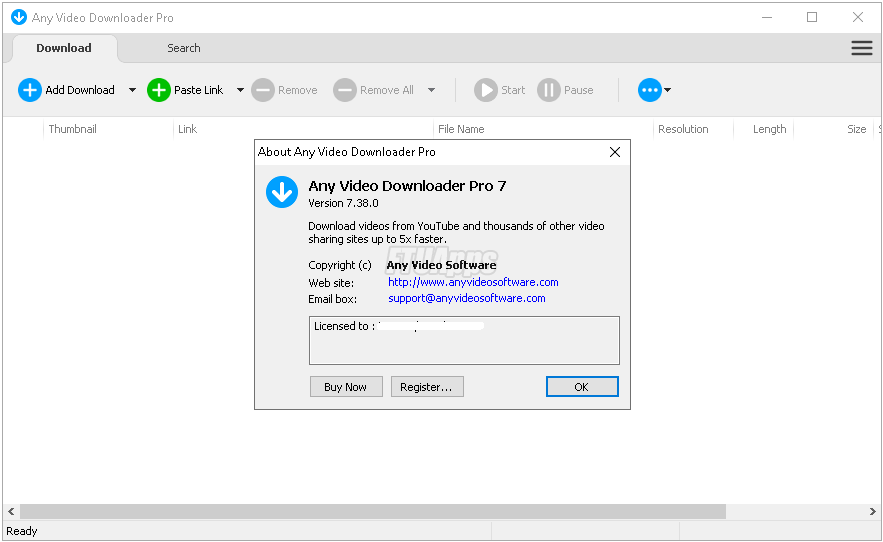This screenshot has width=883, height=542.
Task: Click the Version 7.38.0 text
Action: coord(344,203)
